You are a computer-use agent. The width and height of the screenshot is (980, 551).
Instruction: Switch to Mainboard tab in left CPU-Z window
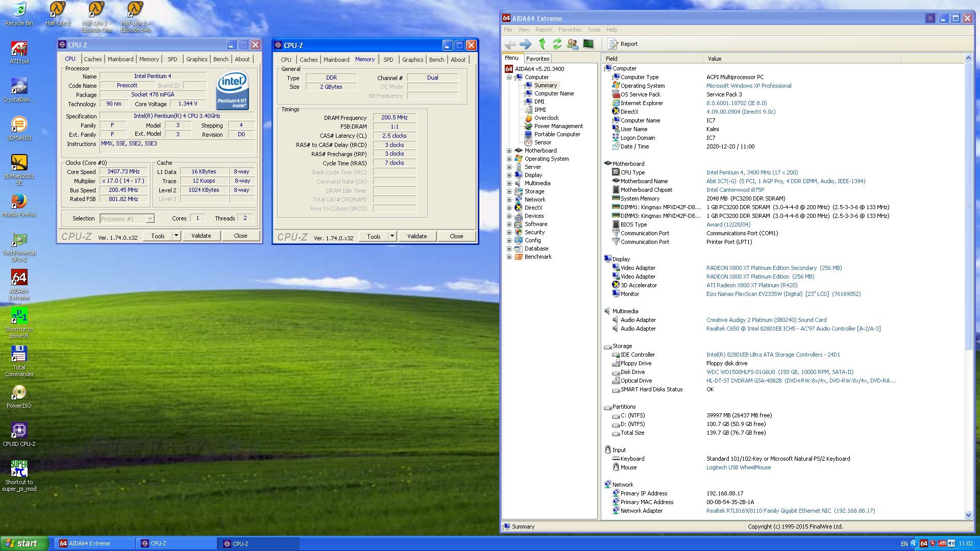point(120,59)
